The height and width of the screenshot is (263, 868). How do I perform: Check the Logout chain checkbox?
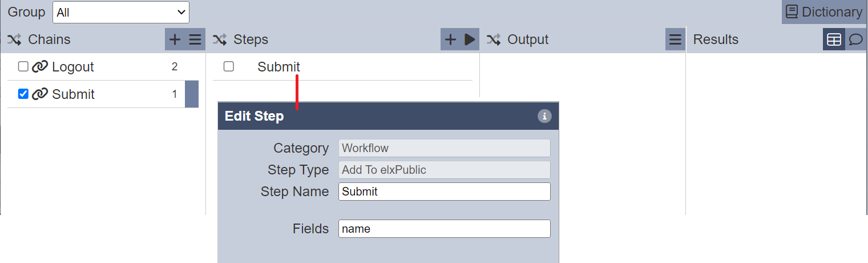point(23,66)
